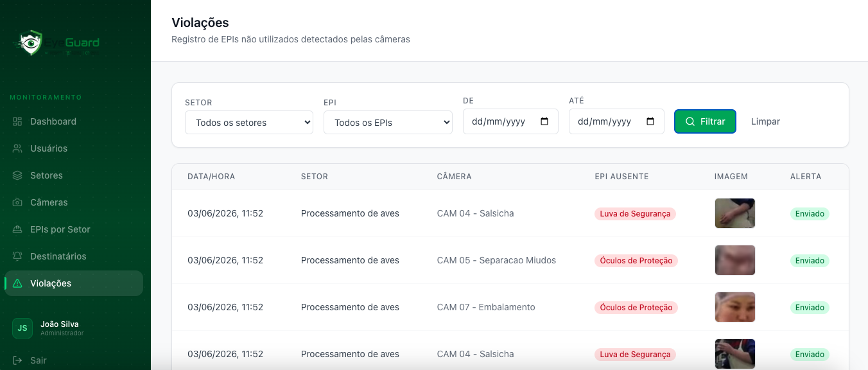
Task: Open the CAM 05 Separacao Miudos thumbnail
Action: (735, 260)
